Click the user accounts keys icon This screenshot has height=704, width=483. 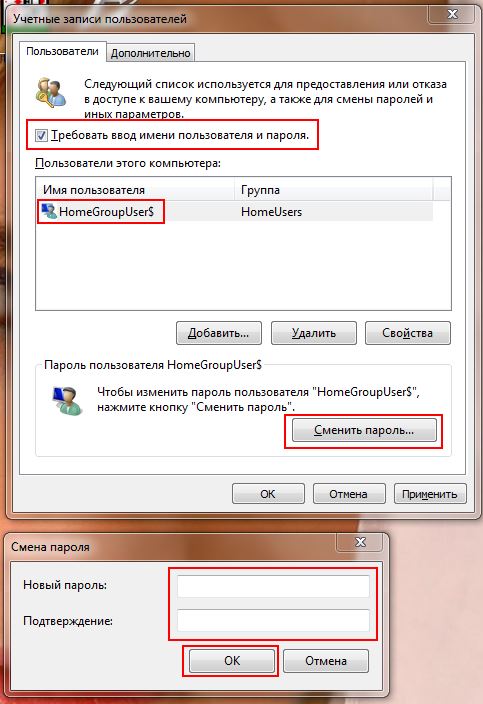tap(51, 92)
